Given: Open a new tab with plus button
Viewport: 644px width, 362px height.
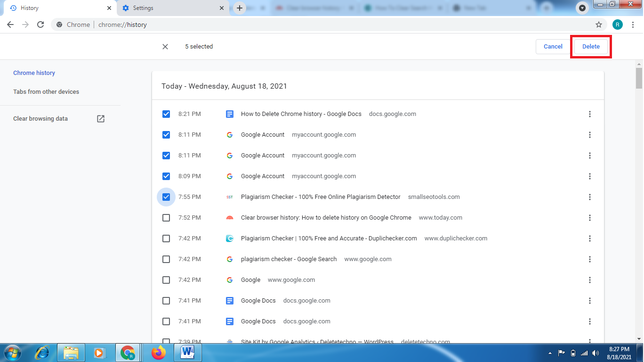Looking at the screenshot, I should (240, 8).
